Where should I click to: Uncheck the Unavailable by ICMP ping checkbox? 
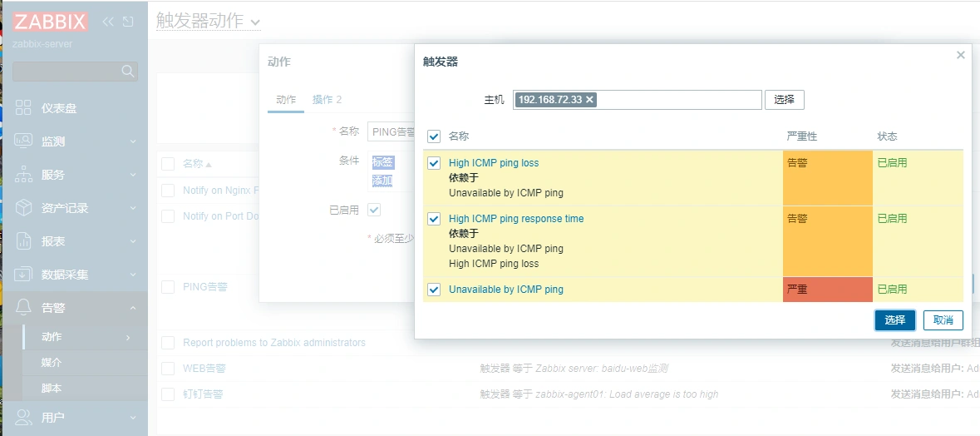pos(434,290)
